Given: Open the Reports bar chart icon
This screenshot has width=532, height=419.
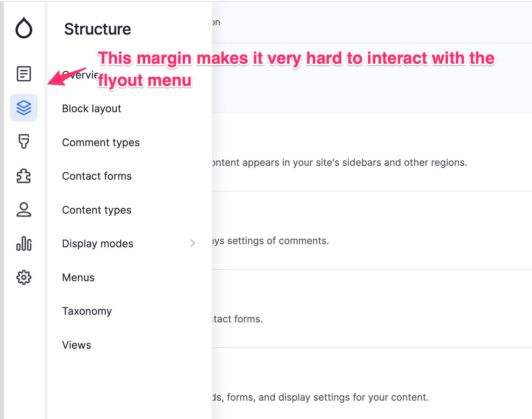Looking at the screenshot, I should pyautogui.click(x=24, y=243).
